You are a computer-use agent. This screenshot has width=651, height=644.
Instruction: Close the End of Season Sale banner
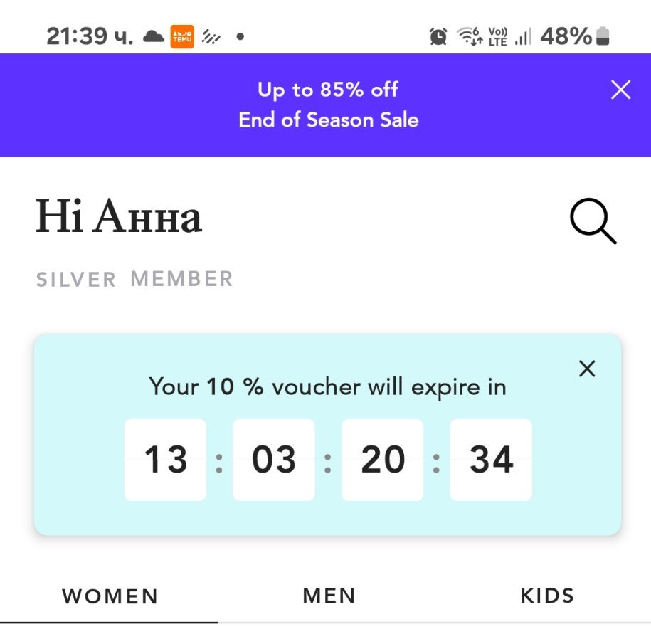point(620,90)
